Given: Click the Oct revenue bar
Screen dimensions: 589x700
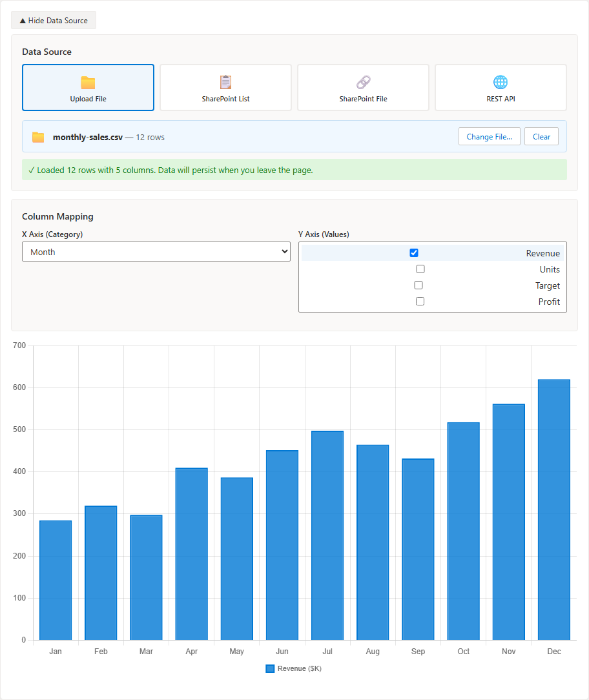Looking at the screenshot, I should 464,531.
